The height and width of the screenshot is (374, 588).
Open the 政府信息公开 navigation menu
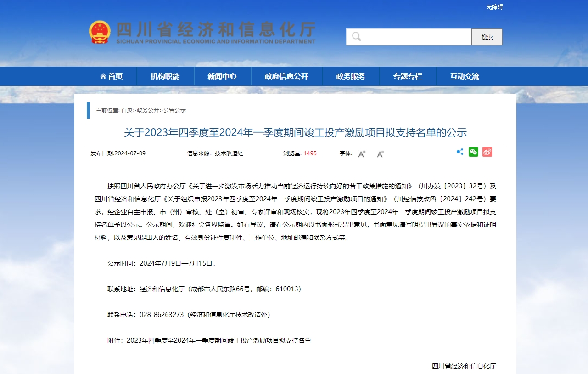pos(287,76)
